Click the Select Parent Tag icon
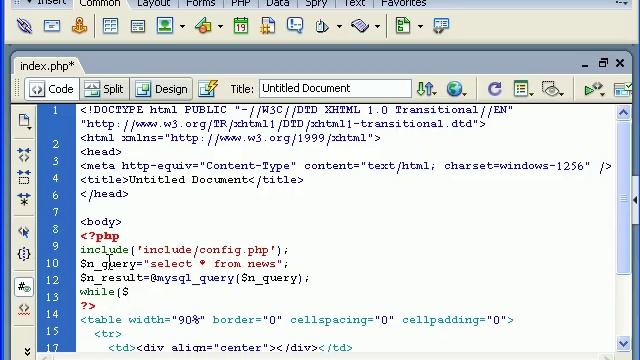Viewport: 640px width, 360px height. click(x=24, y=232)
